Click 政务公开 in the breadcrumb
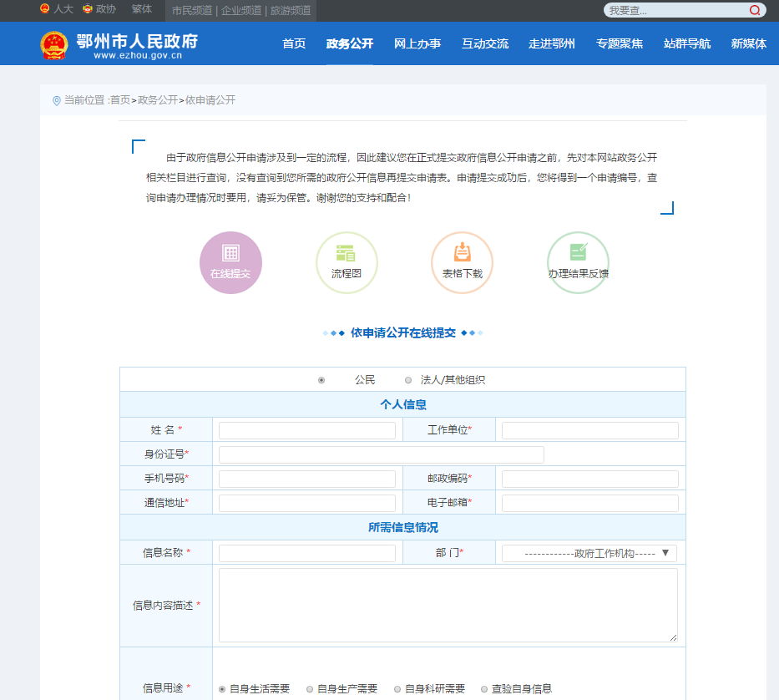 158,100
